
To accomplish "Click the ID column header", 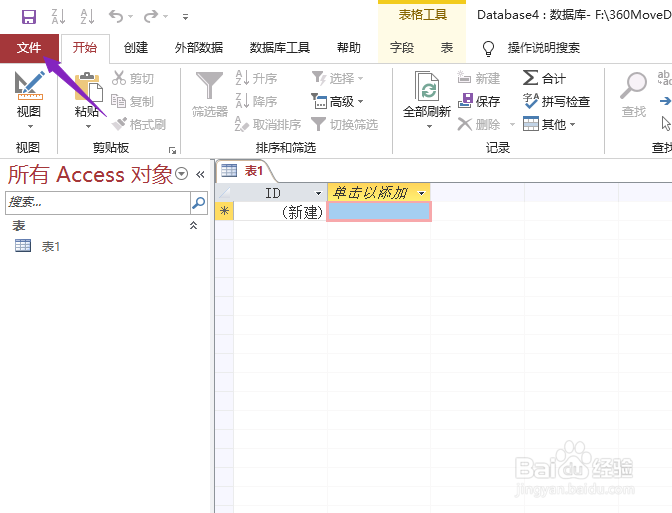I will coord(273,193).
